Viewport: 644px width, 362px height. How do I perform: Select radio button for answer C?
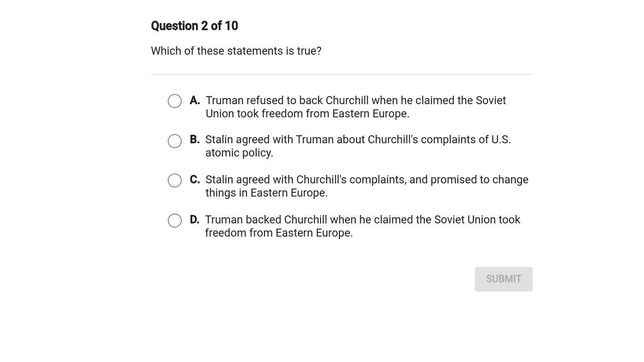174,181
